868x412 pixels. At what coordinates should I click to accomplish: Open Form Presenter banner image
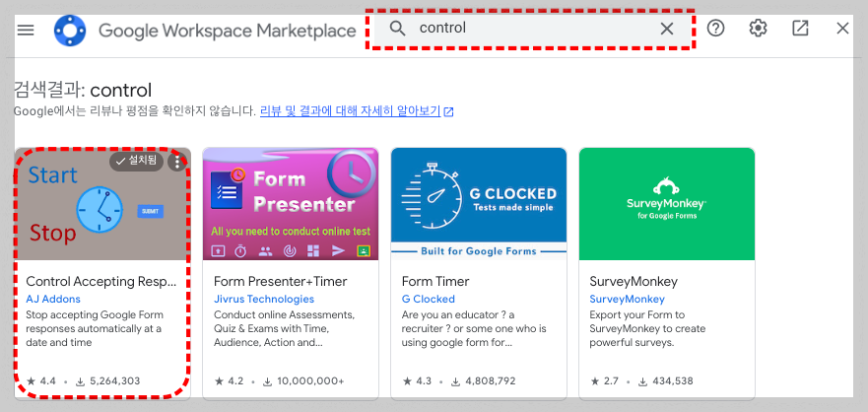291,204
